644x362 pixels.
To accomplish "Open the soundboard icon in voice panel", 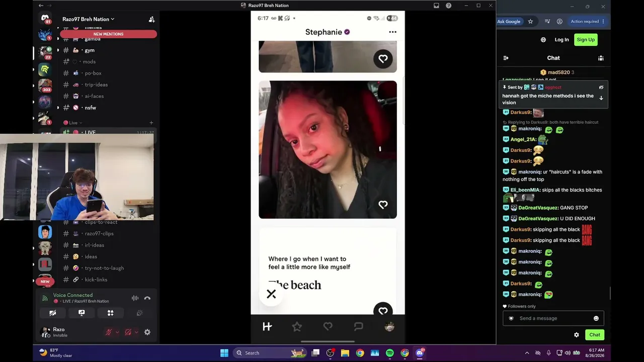I will [140, 313].
